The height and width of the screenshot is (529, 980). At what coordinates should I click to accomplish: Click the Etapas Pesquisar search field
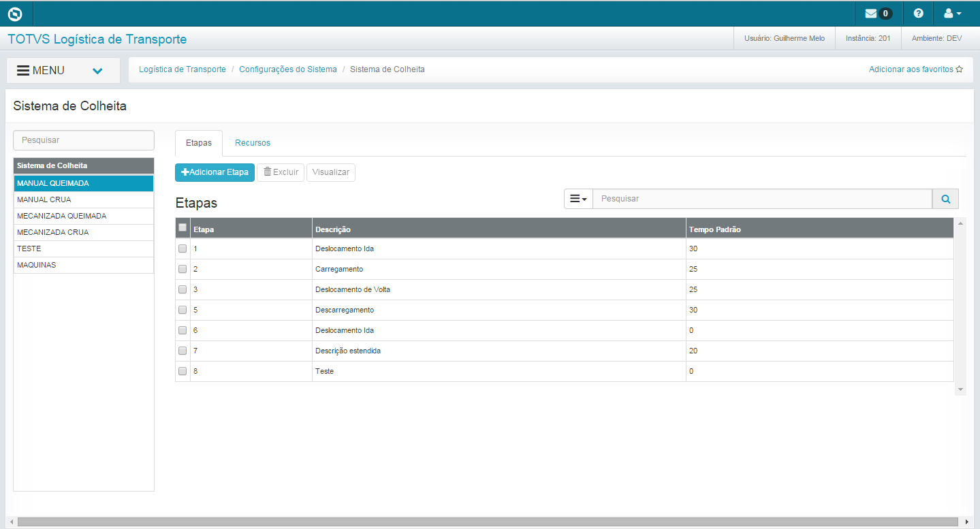(x=762, y=199)
